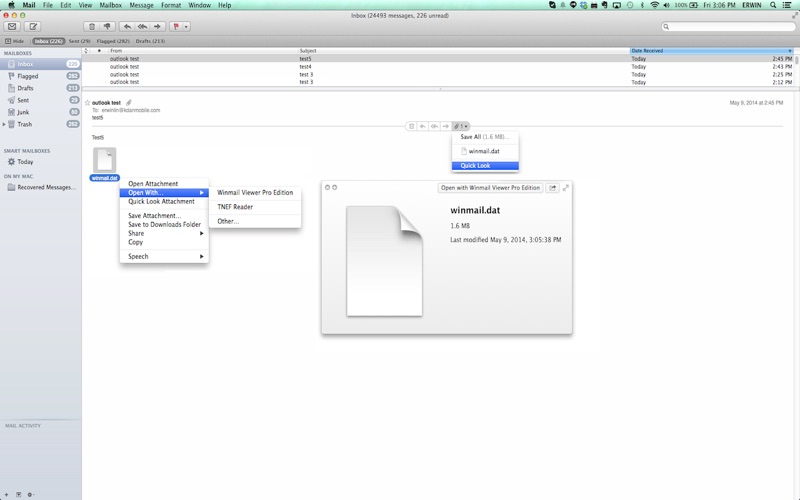This screenshot has width=800, height=500.
Task: Reply all using the toolbar double-arrow icon
Action: [142, 27]
